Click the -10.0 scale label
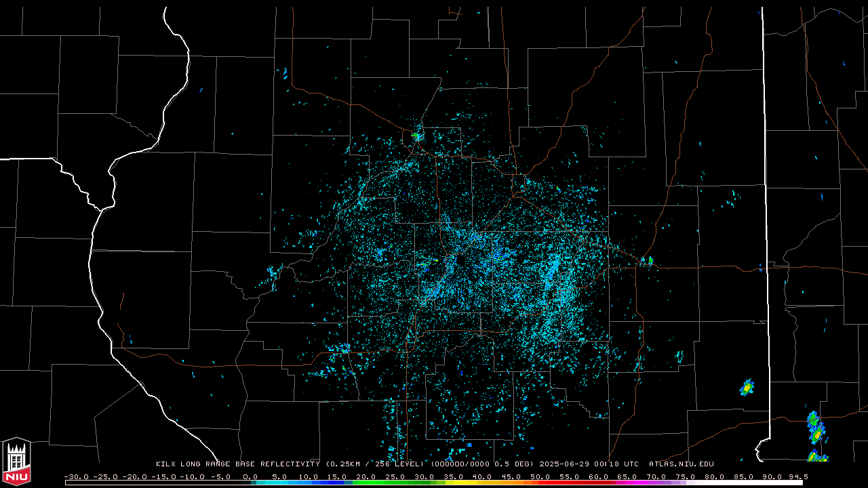Image resolution: width=868 pixels, height=488 pixels. 193,477
